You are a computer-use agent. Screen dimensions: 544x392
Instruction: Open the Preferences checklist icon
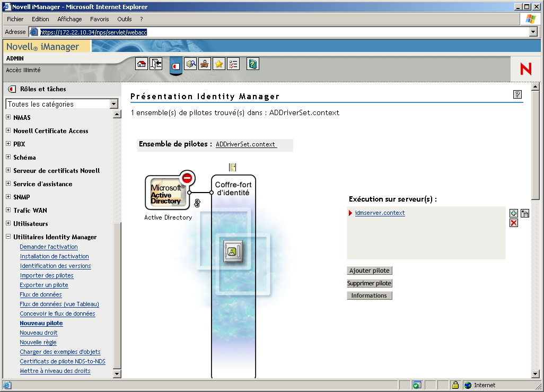tap(233, 64)
